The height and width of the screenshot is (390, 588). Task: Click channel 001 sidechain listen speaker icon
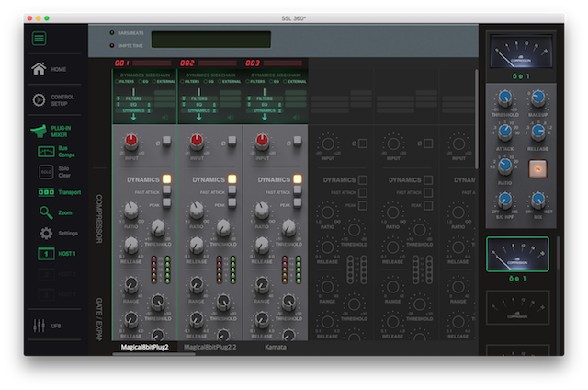click(165, 117)
